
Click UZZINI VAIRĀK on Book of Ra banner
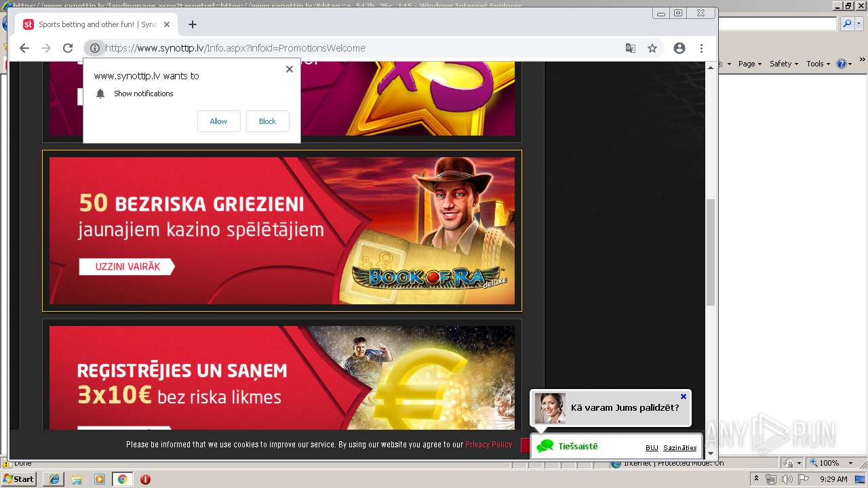(127, 267)
